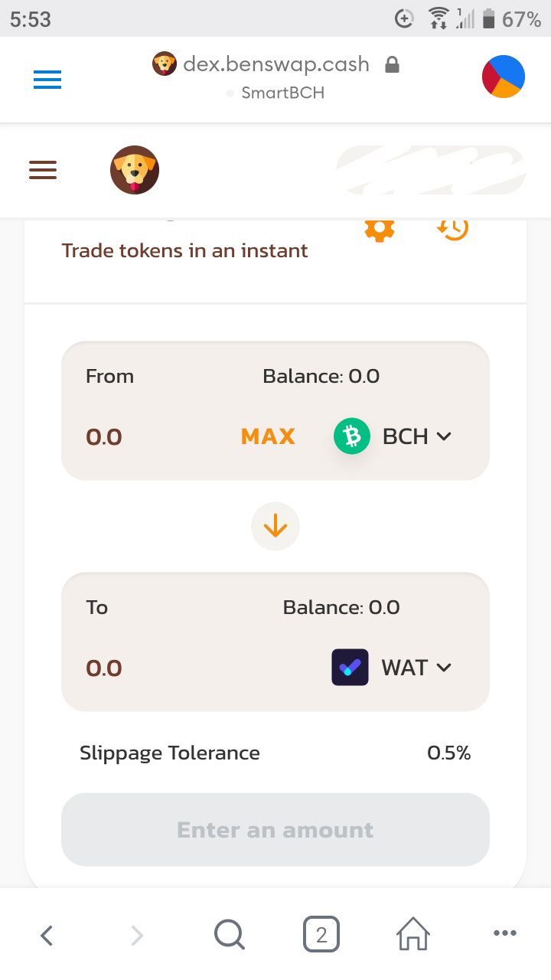551x980 pixels.
Task: Tap the Enter an amount button
Action: [x=275, y=829]
